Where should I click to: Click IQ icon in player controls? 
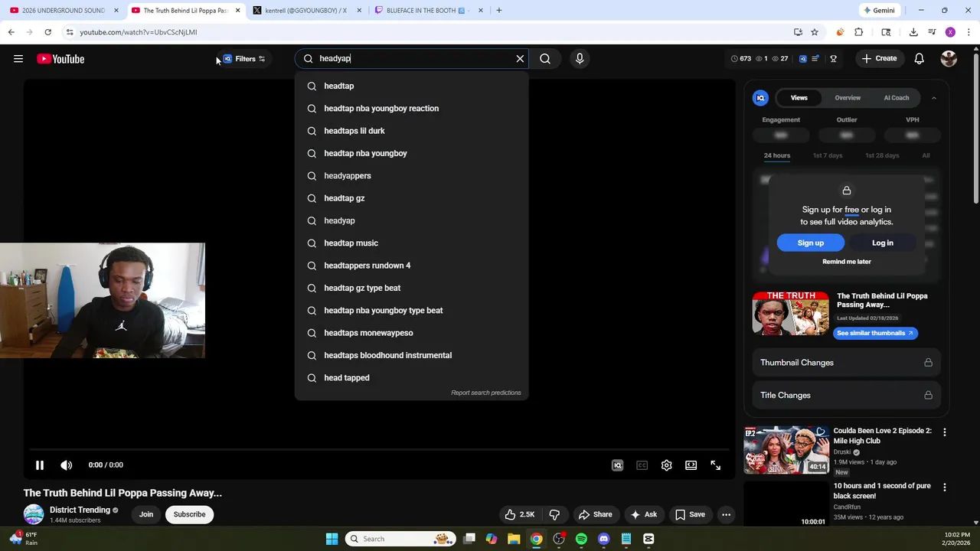tap(617, 465)
